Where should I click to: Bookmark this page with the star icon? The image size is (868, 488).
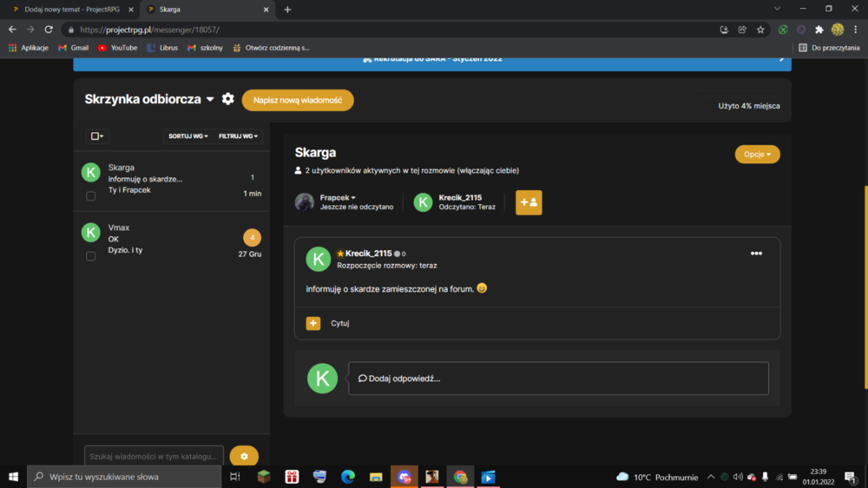pos(760,30)
